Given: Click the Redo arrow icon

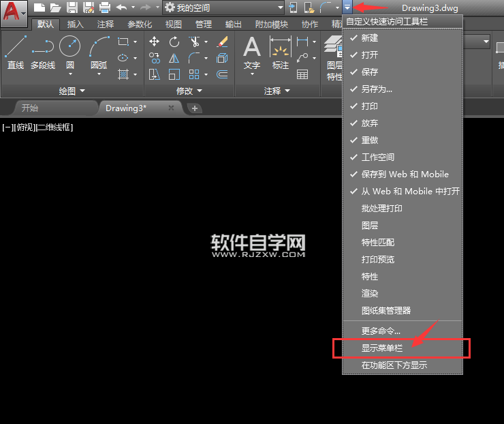Looking at the screenshot, I should point(146,7).
